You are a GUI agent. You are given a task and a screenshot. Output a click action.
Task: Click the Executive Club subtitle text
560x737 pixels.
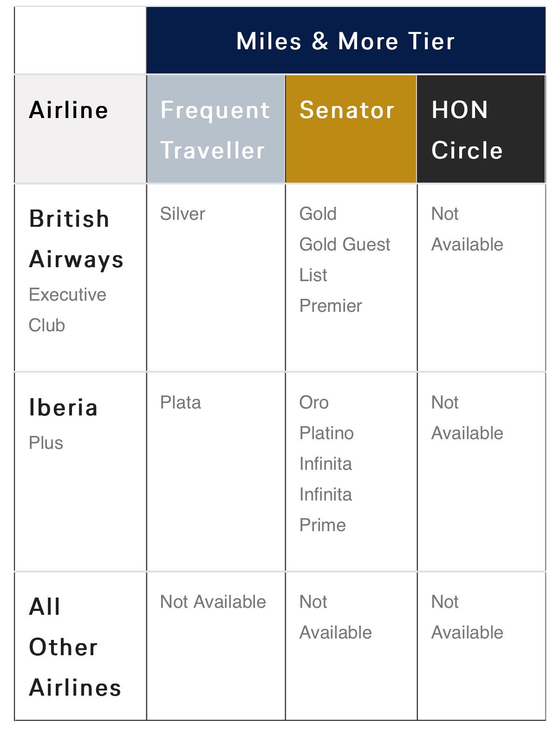[x=67, y=310]
